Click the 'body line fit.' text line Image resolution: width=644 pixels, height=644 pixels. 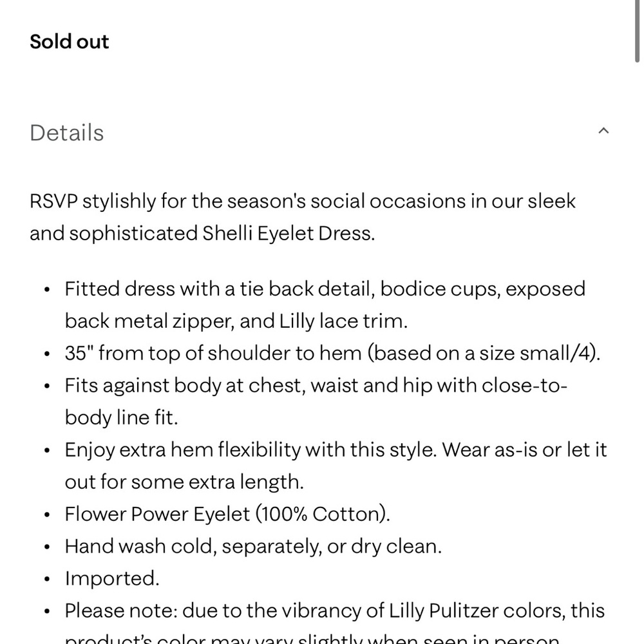tap(121, 417)
